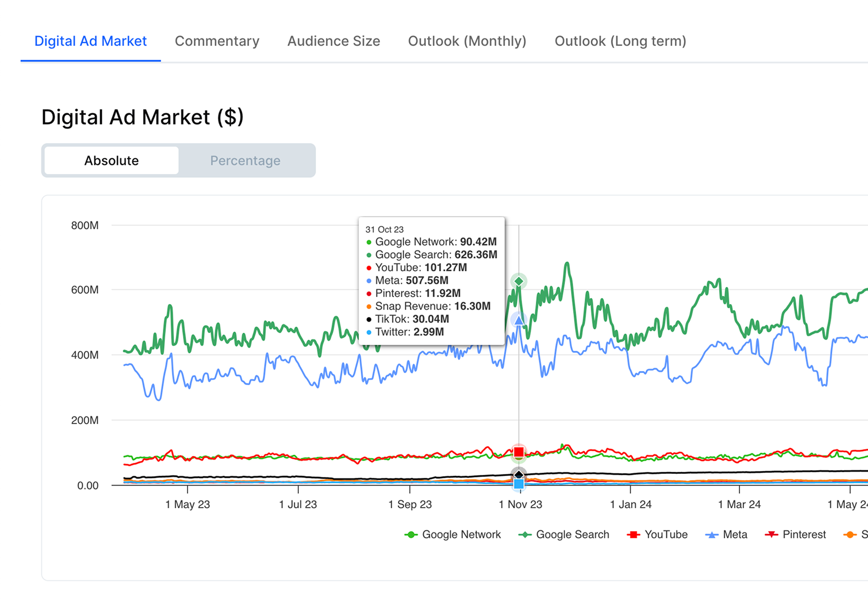Switch chart to Absolute view
The width and height of the screenshot is (868, 605).
point(111,161)
